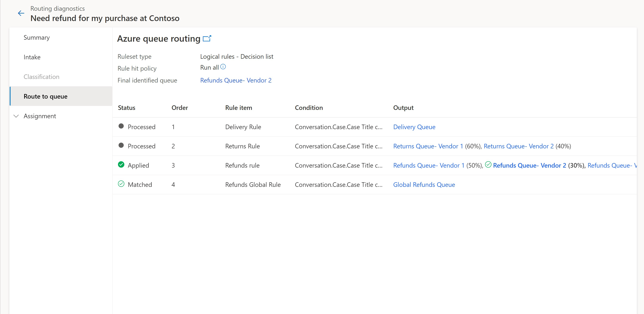Select the Classification menu item
This screenshot has height=314, width=644.
tap(42, 77)
